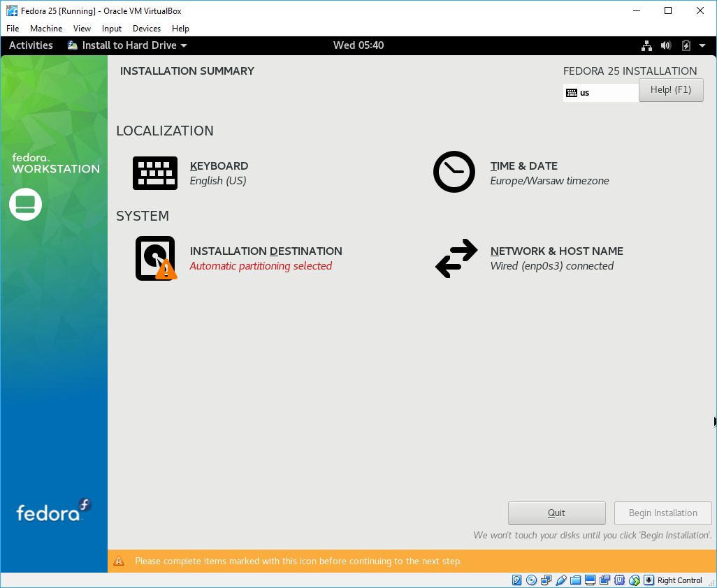The image size is (717, 588).
Task: Open the VirtualBox Help menu
Action: (x=180, y=29)
